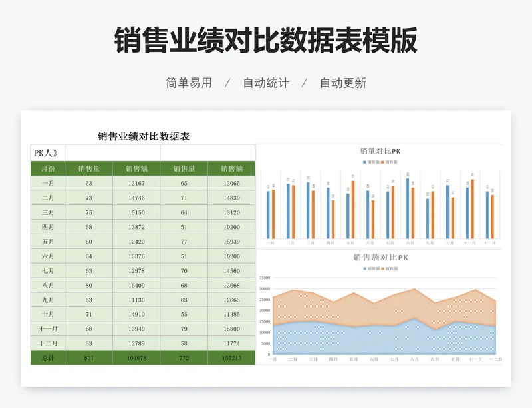
Task: Click cell value 15800 in the 十一月 row
Action: tap(231, 329)
